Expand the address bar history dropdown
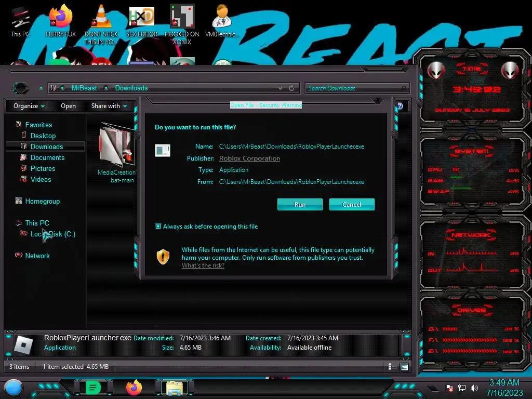Viewport: 532px width, 399px height. 280,88
